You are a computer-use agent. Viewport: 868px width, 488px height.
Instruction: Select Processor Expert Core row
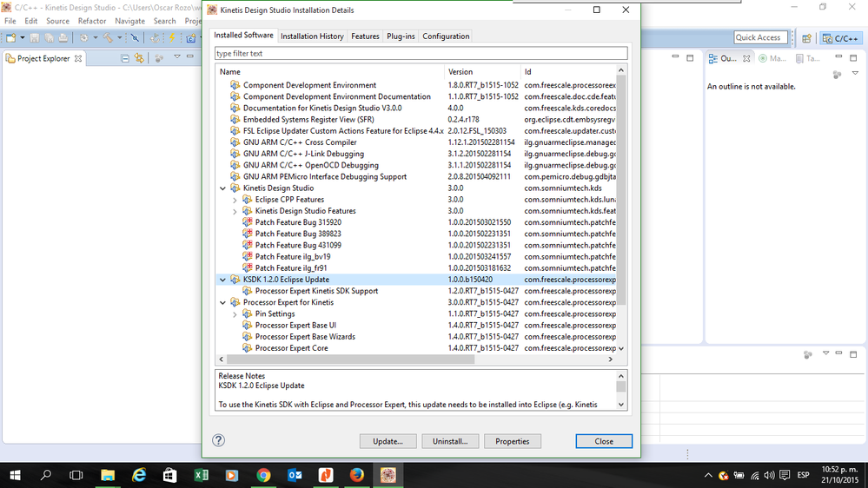pos(415,348)
